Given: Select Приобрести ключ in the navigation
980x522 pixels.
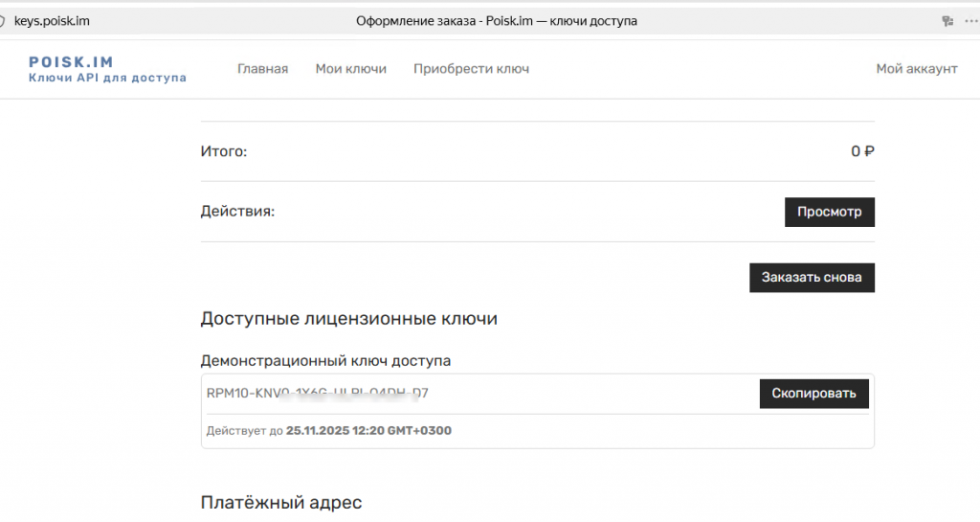Looking at the screenshot, I should (x=471, y=69).
